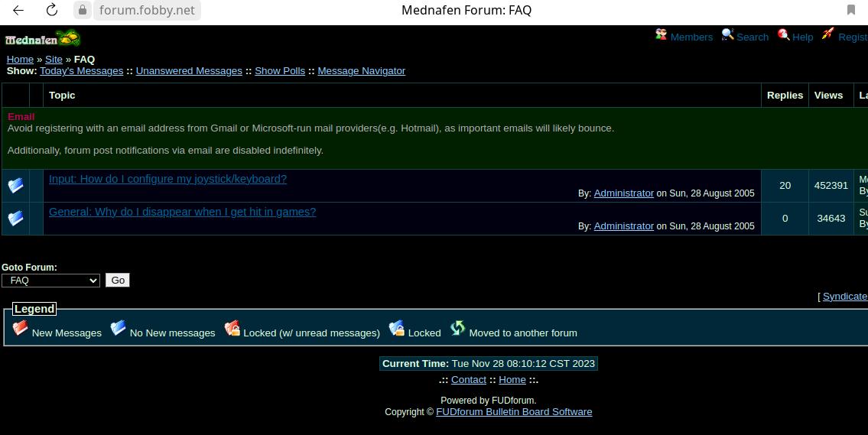This screenshot has height=435, width=868.
Task: Go back with the browser back arrow
Action: tap(18, 10)
